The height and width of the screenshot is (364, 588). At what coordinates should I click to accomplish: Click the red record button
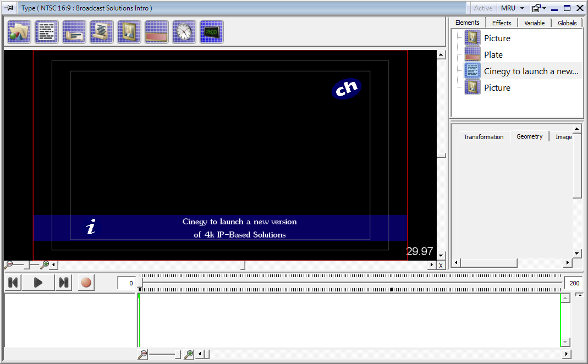[86, 283]
